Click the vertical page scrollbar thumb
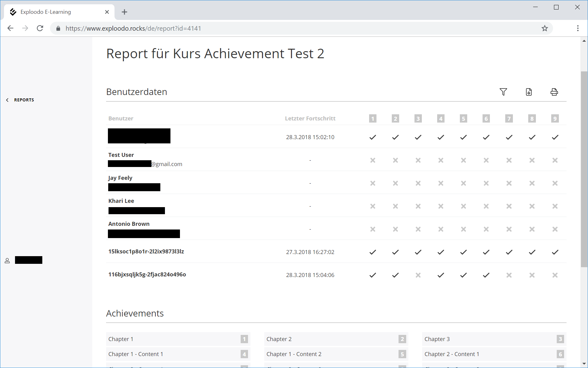The height and width of the screenshot is (368, 588). click(x=584, y=169)
